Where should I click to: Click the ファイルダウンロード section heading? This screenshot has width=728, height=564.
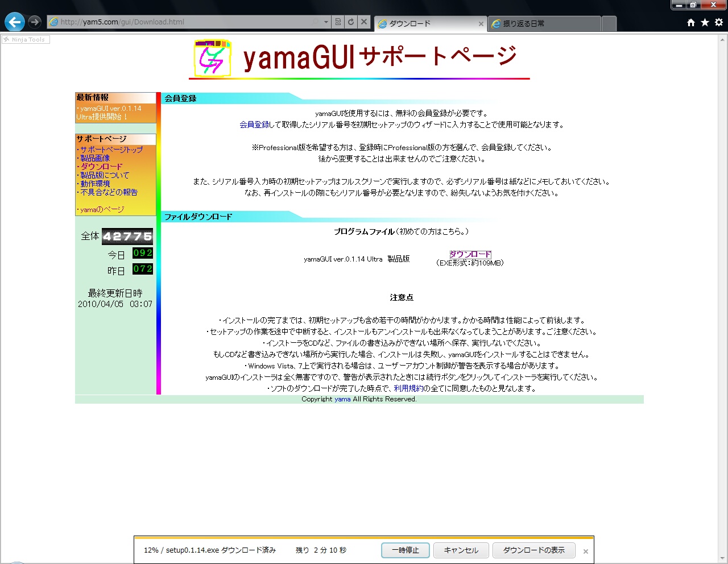pyautogui.click(x=198, y=217)
